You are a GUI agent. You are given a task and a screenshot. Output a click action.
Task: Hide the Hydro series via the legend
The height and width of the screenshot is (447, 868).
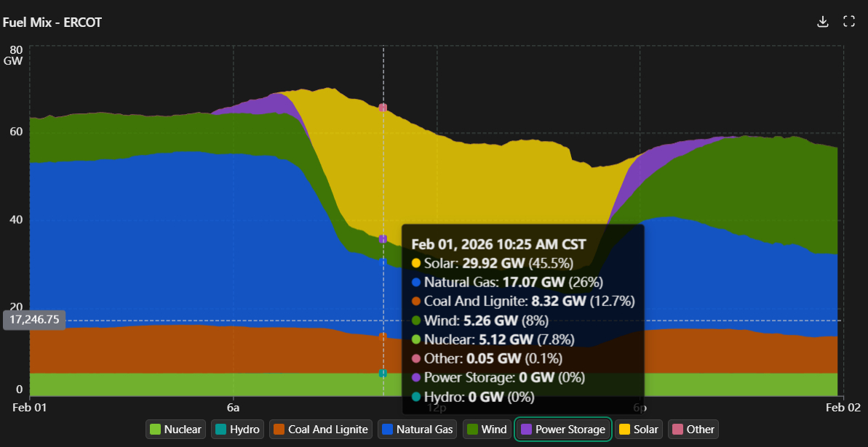(237, 430)
